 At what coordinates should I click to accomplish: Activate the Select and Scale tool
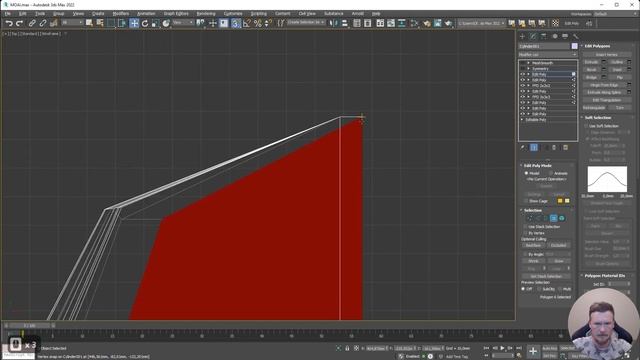[x=155, y=23]
